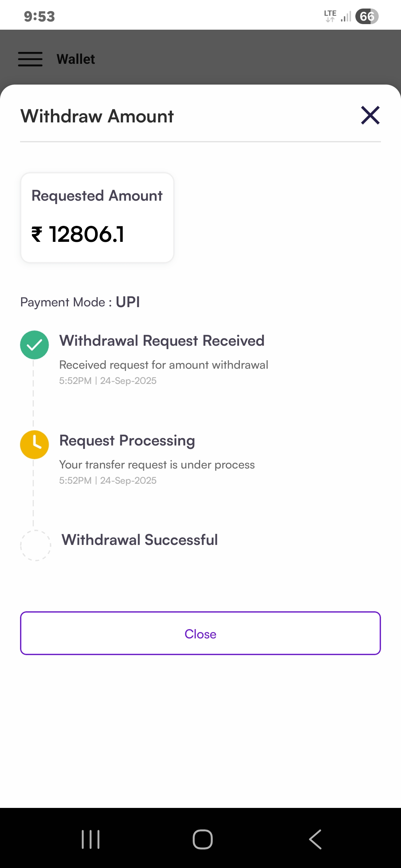Tap the ₹ 12806.1 amount value
Screen dimensions: 401x868
coord(78,234)
